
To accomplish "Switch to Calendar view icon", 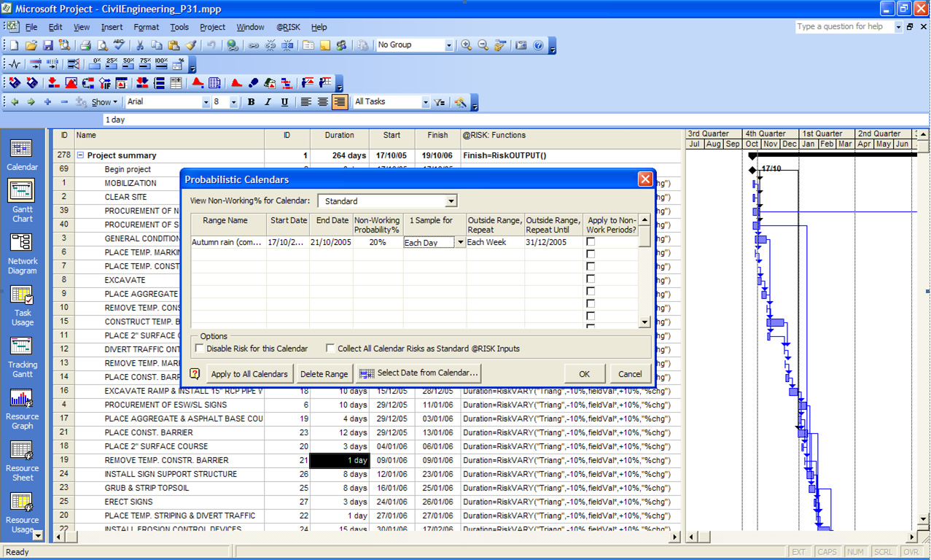I will 22,149.
